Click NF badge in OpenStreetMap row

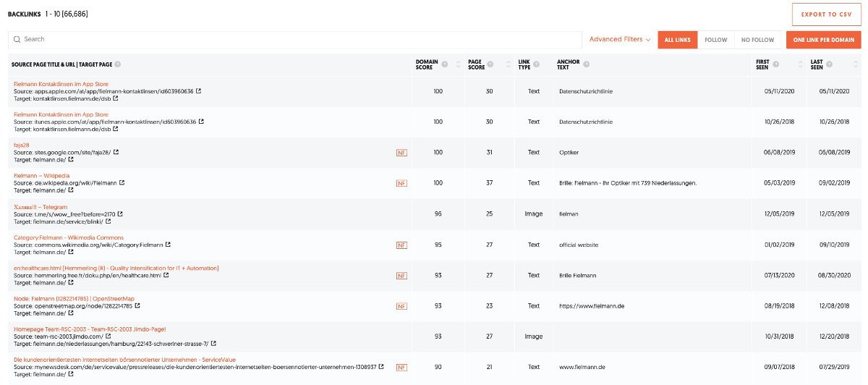[401, 306]
